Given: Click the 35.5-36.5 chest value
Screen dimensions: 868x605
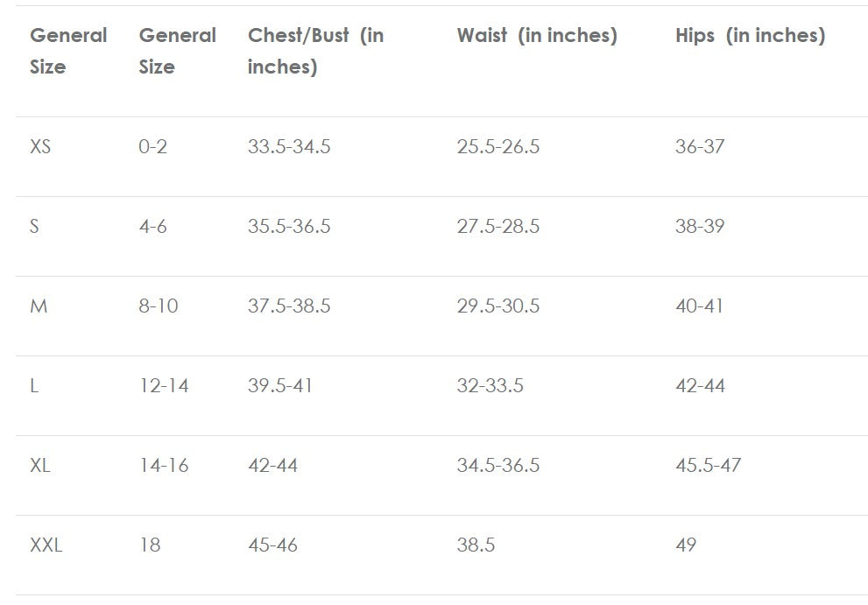Looking at the screenshot, I should (x=289, y=227).
